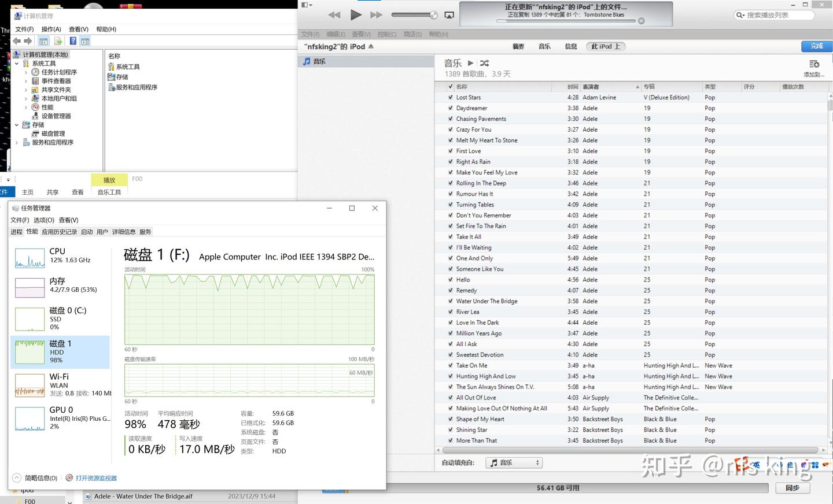Expand Services and Applications (服务和应用程序) node
This screenshot has height=504, width=833.
click(17, 142)
